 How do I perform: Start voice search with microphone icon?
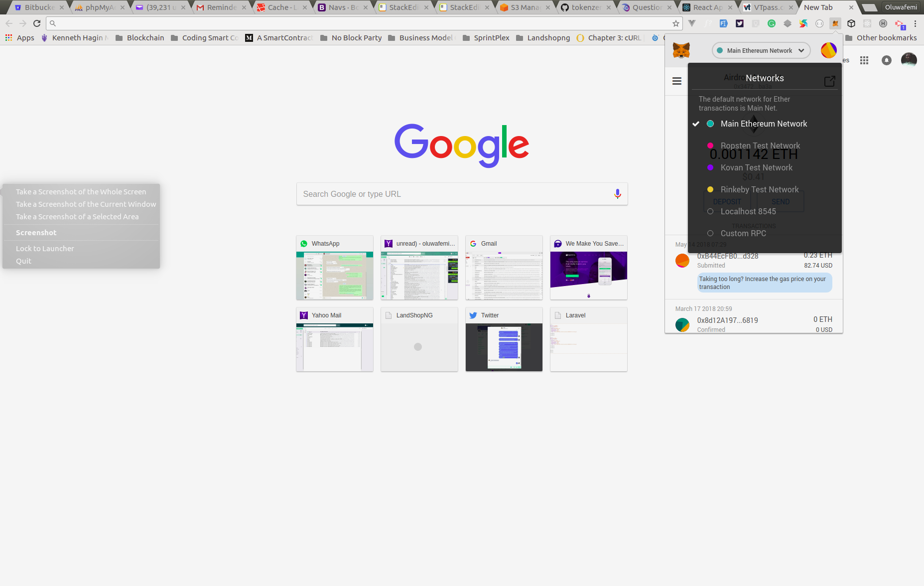618,194
